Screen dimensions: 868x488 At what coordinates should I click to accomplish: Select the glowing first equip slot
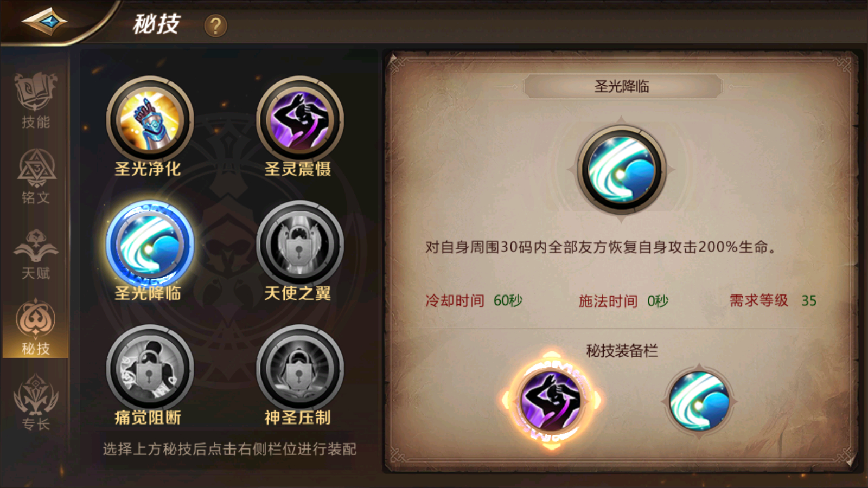(x=551, y=401)
